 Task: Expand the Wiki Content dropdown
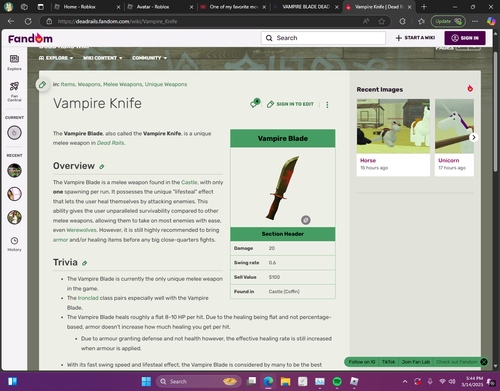click(103, 58)
